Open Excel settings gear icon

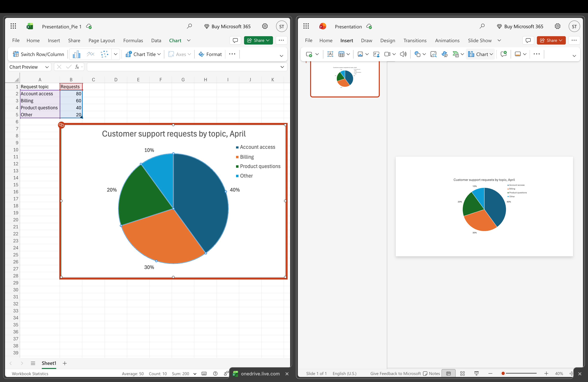(x=265, y=26)
